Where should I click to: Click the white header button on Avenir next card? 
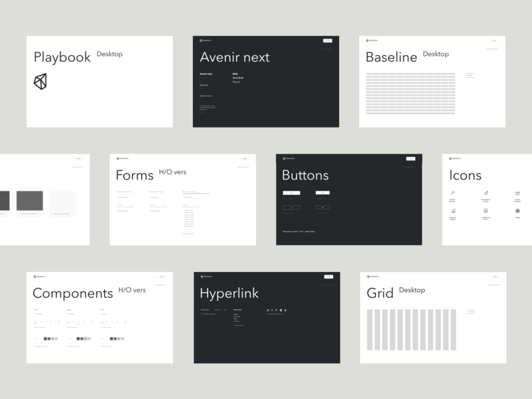tap(327, 41)
